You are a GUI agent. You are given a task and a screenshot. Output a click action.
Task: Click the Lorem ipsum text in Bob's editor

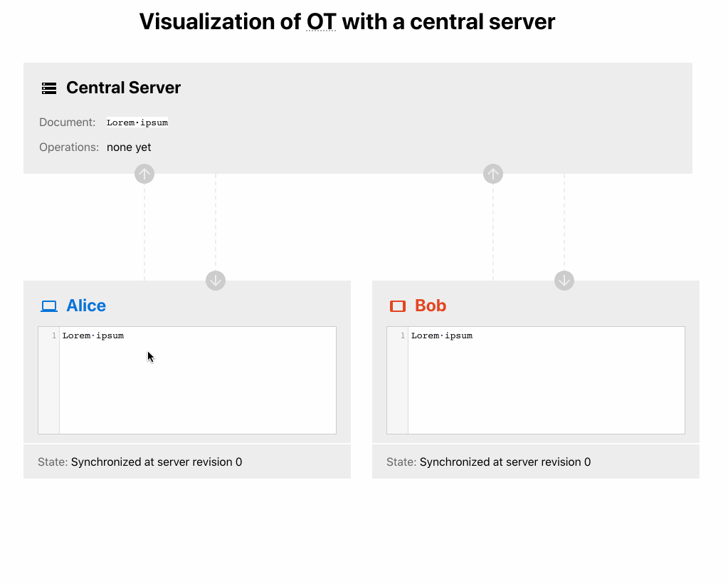point(442,336)
